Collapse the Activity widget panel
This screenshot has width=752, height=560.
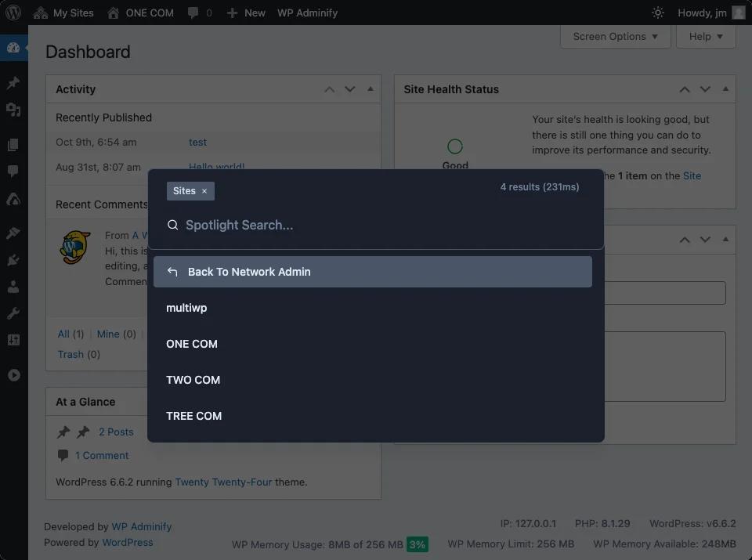coord(370,89)
